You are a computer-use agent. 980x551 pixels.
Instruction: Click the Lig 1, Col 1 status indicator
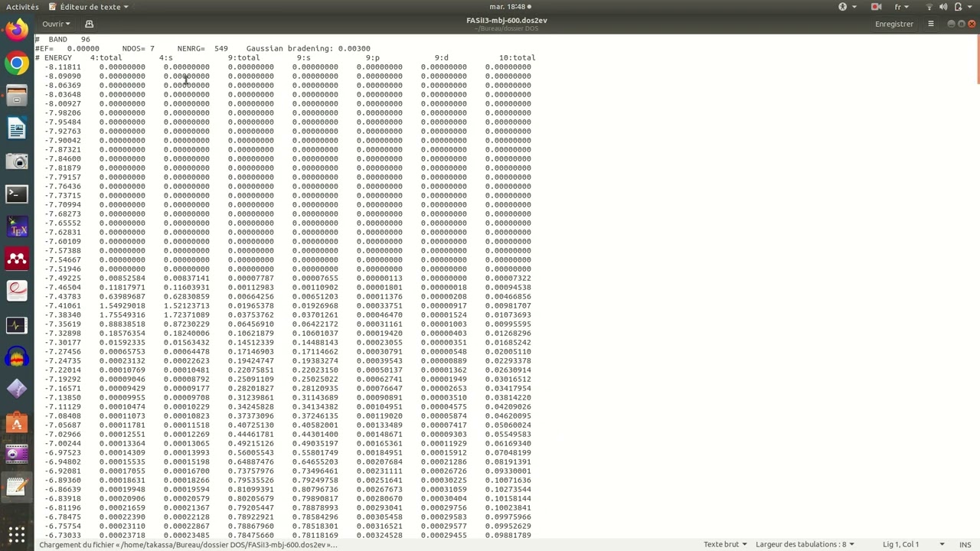tap(900, 544)
